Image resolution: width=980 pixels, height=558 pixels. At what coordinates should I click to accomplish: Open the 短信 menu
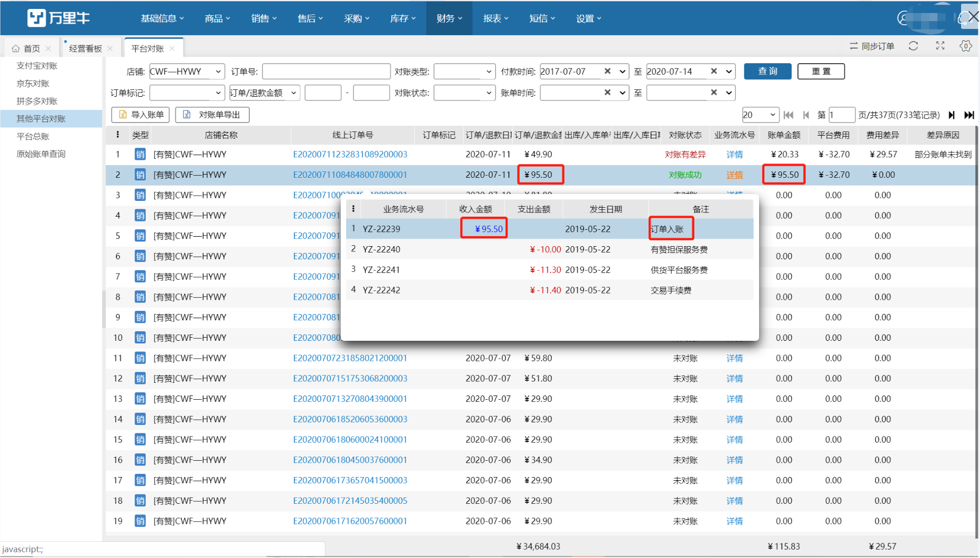542,18
